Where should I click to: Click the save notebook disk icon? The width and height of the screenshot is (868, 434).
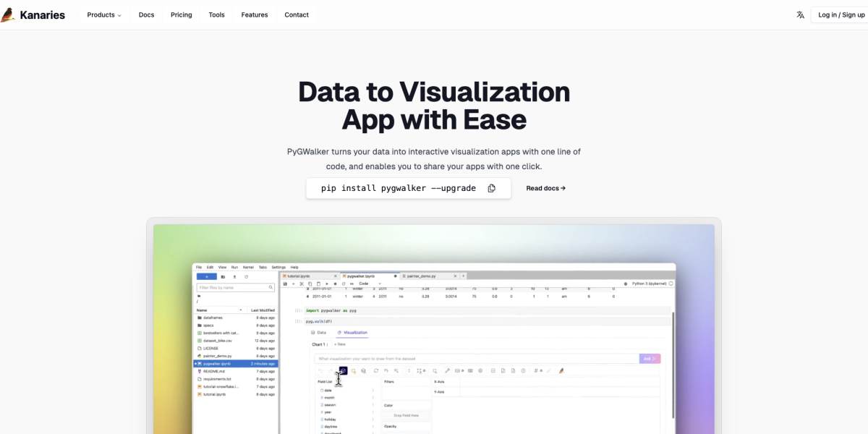(x=286, y=284)
